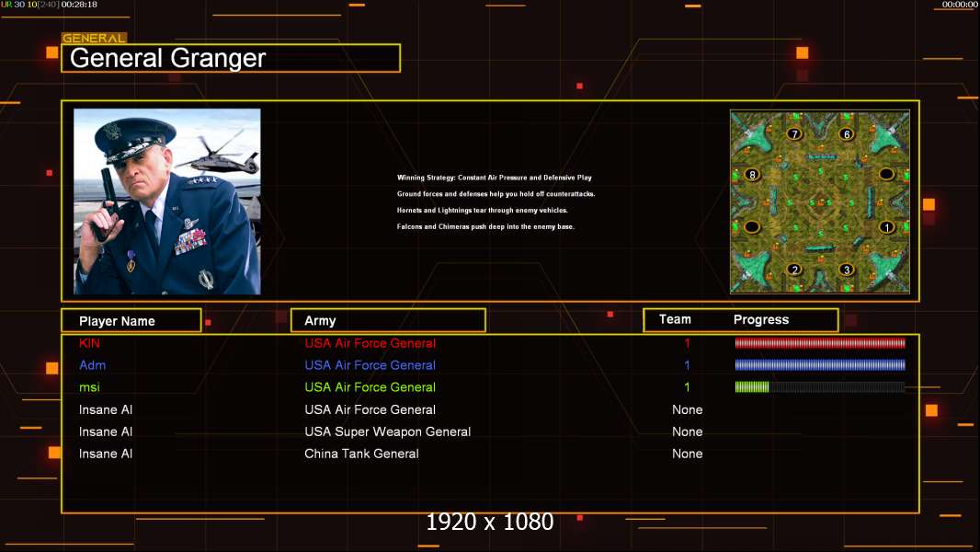Click msi's green loading progress bar

(820, 387)
